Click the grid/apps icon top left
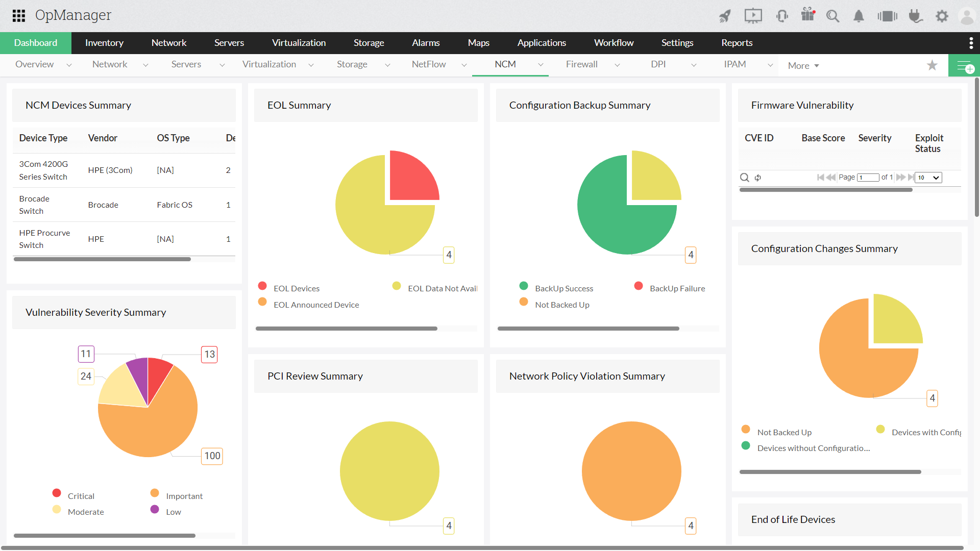 (18, 15)
